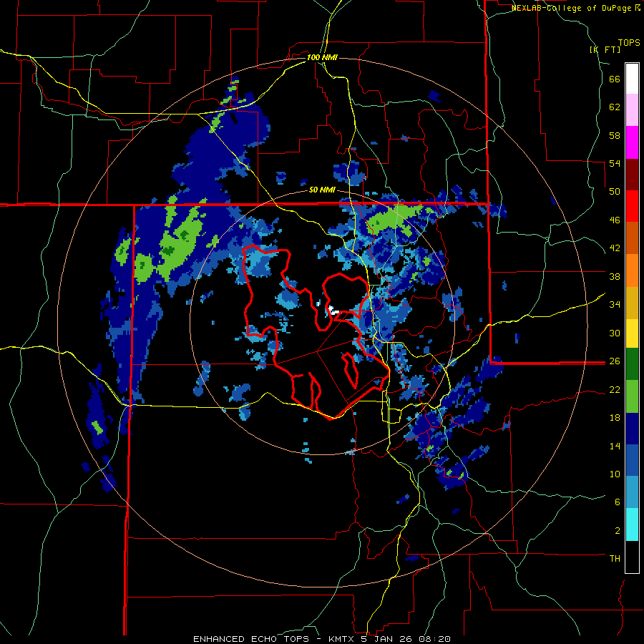This screenshot has width=644, height=644.
Task: Click the white swatch at top of legend
Action: (x=632, y=79)
